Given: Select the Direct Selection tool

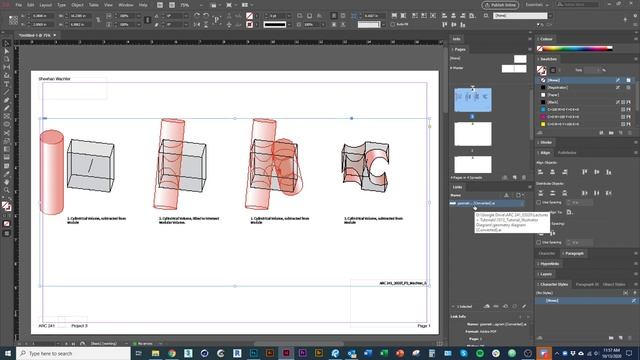Looking at the screenshot, I should (7, 51).
